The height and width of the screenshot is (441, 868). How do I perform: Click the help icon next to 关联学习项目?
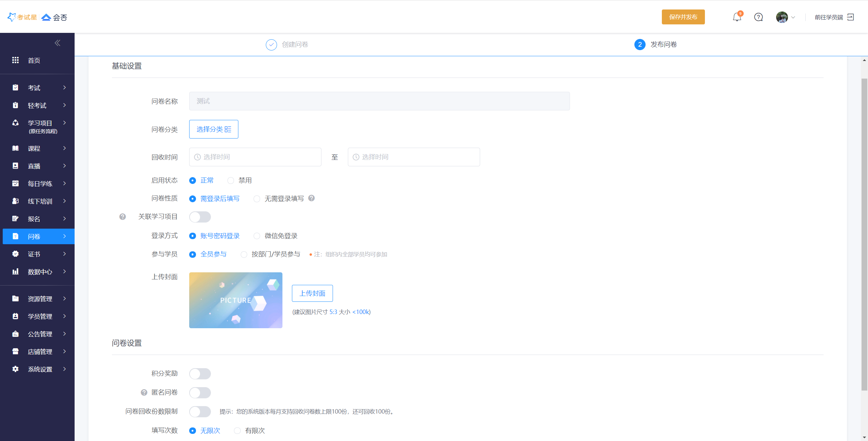(122, 217)
